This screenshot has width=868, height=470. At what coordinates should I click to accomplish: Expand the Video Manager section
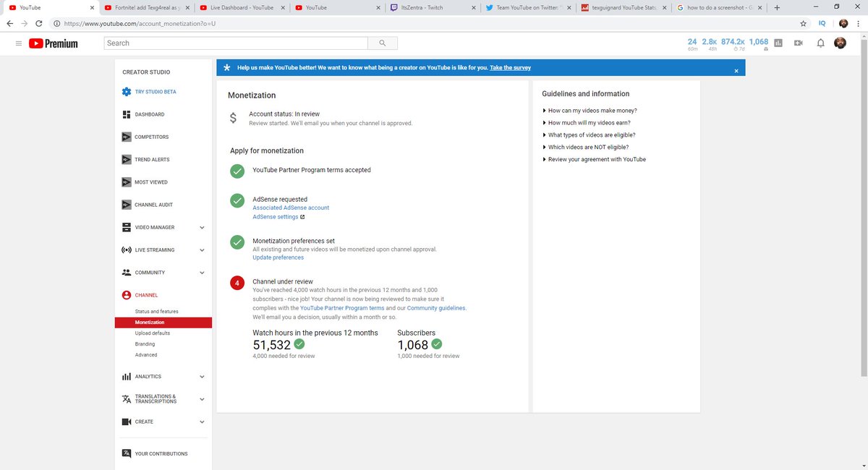[x=202, y=228]
